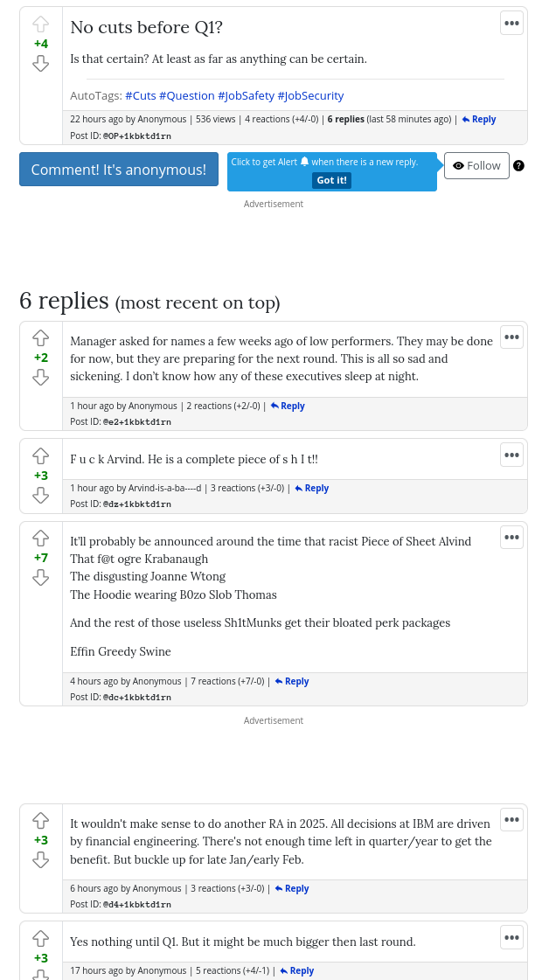Open the #JobSafety tag
The height and width of the screenshot is (980, 542).
(x=246, y=95)
